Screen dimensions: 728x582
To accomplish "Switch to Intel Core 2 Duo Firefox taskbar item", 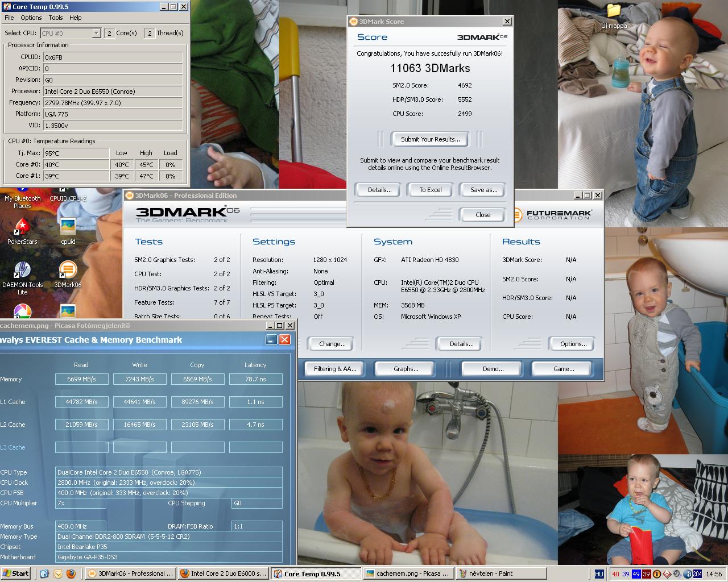I will pyautogui.click(x=223, y=573).
